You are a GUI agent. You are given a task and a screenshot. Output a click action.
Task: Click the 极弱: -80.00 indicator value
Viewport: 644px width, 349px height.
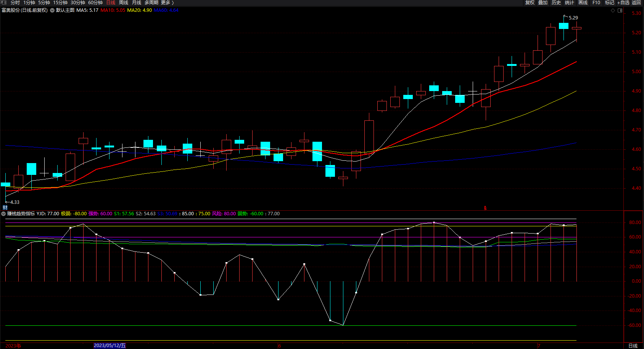(74, 214)
